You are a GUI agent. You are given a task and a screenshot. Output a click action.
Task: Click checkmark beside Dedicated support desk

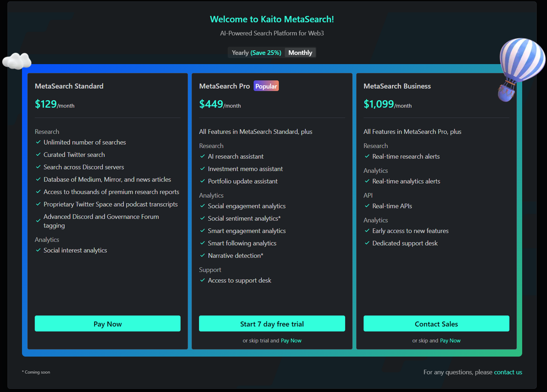coord(367,243)
